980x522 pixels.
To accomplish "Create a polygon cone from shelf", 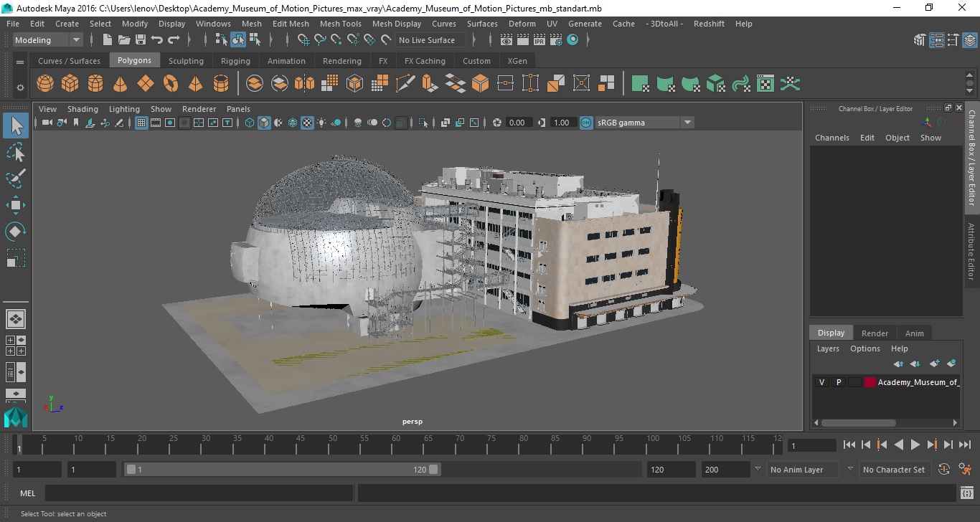I will 121,84.
